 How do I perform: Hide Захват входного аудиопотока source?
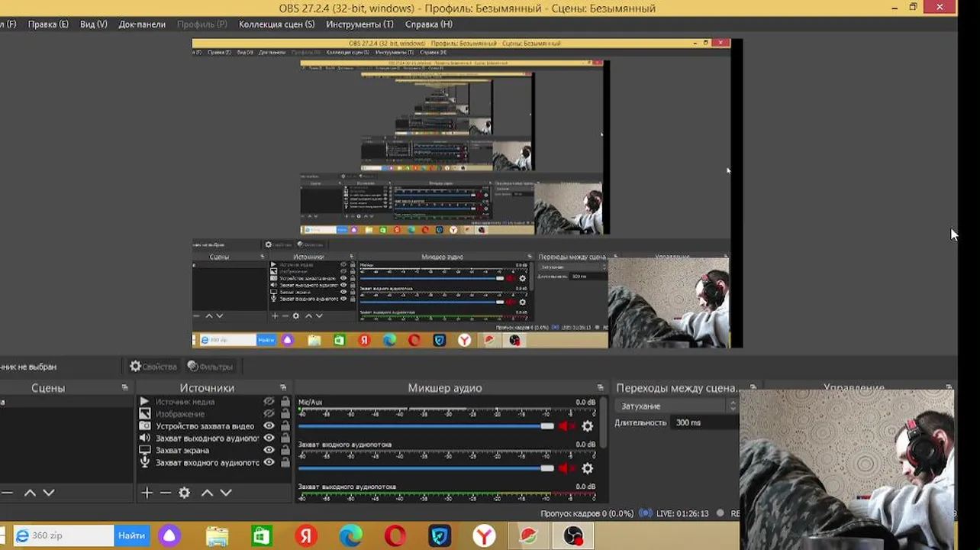(x=269, y=463)
